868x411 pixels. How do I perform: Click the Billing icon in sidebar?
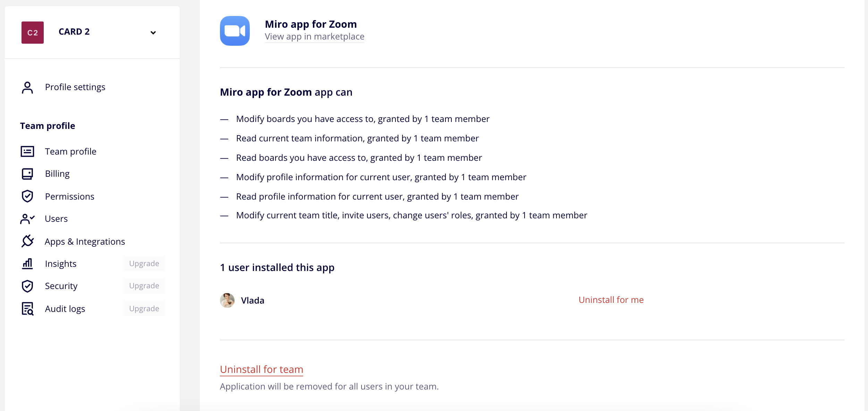click(27, 174)
